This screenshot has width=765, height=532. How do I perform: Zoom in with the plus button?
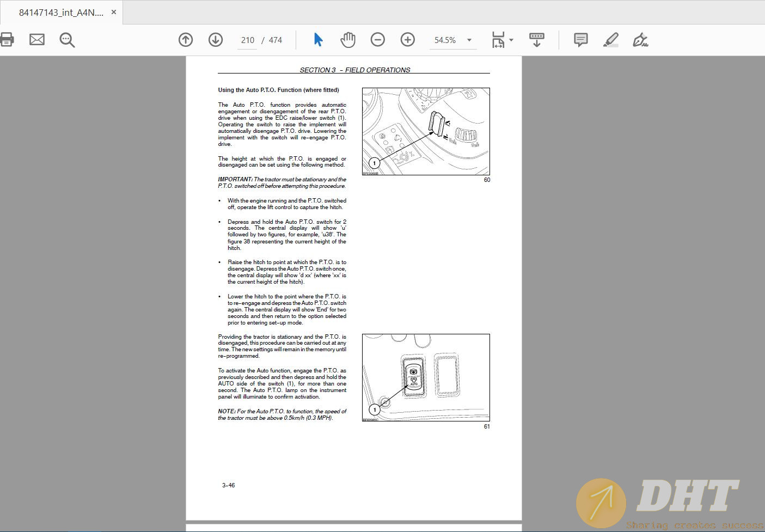pos(408,40)
